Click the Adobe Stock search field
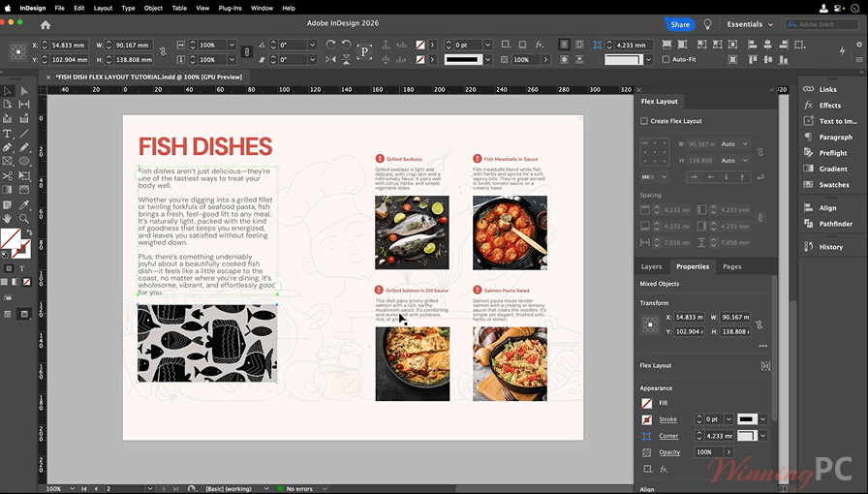868x494 pixels. click(821, 24)
